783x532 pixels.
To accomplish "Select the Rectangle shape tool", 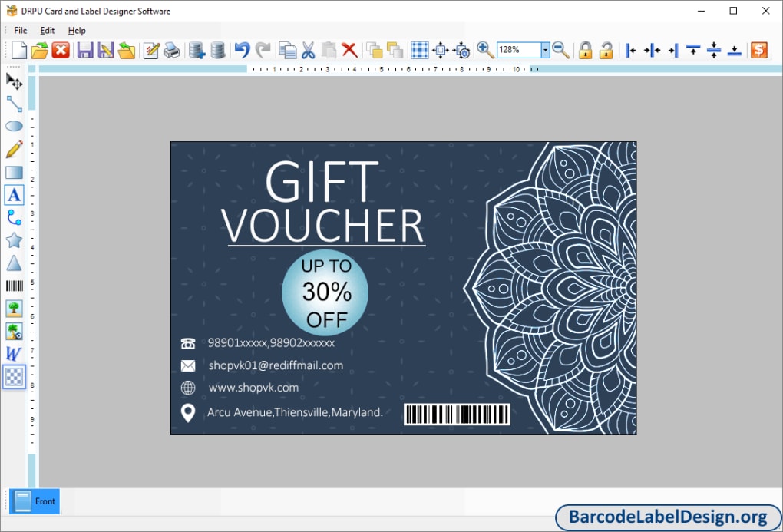I will (14, 172).
